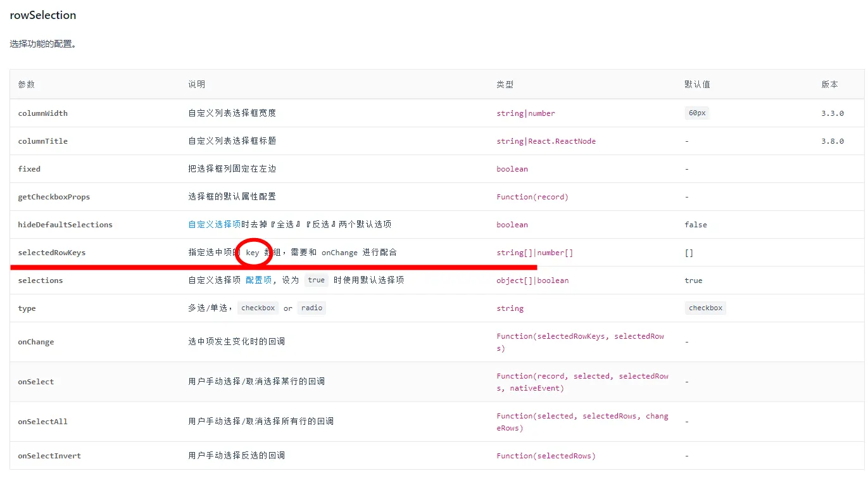Viewport: 868px width, 478px height.
Task: Select the type parameter name
Action: pyautogui.click(x=27, y=308)
